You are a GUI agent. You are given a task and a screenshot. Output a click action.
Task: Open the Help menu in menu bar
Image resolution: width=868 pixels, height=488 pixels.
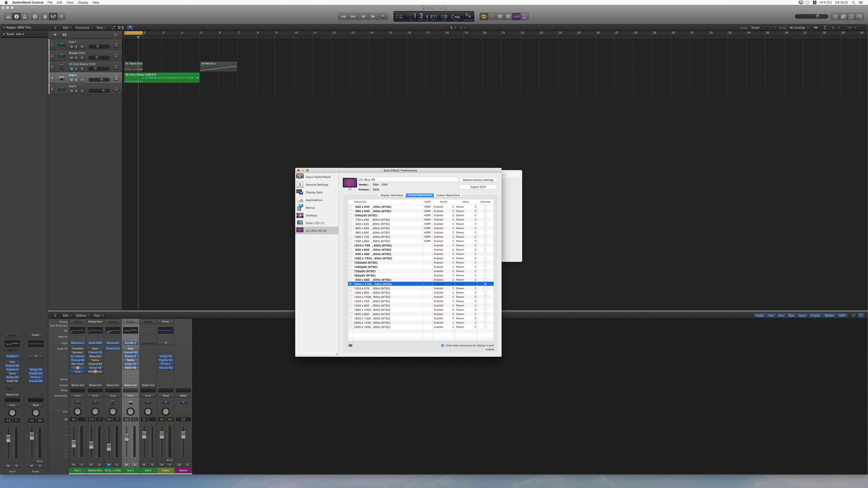click(x=96, y=2)
